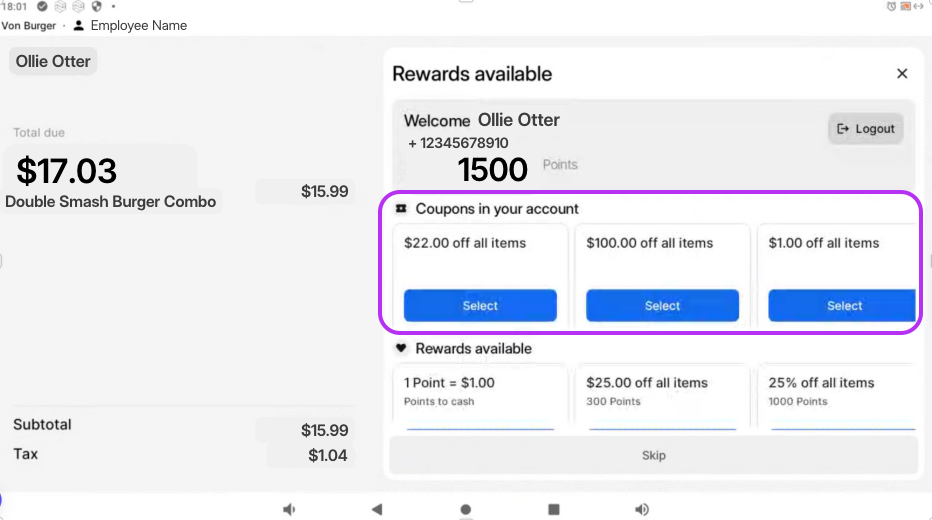932x520 pixels.
Task: Tap the Ollie Otter customer chip
Action: 53,62
